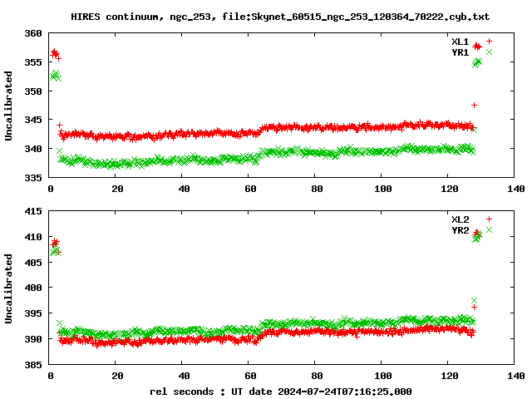This screenshot has height=399, width=532.
Task: Click the isolated green cross near 397 in bottom plot
Action: (x=474, y=301)
